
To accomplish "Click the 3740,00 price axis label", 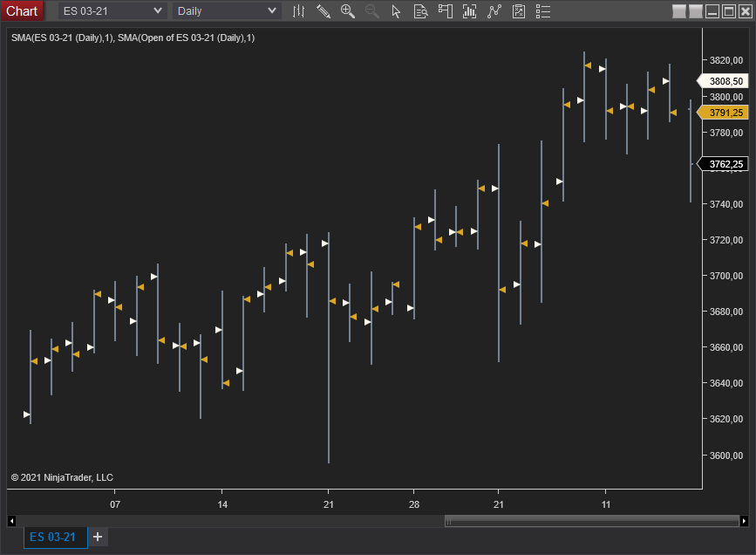I will 726,204.
